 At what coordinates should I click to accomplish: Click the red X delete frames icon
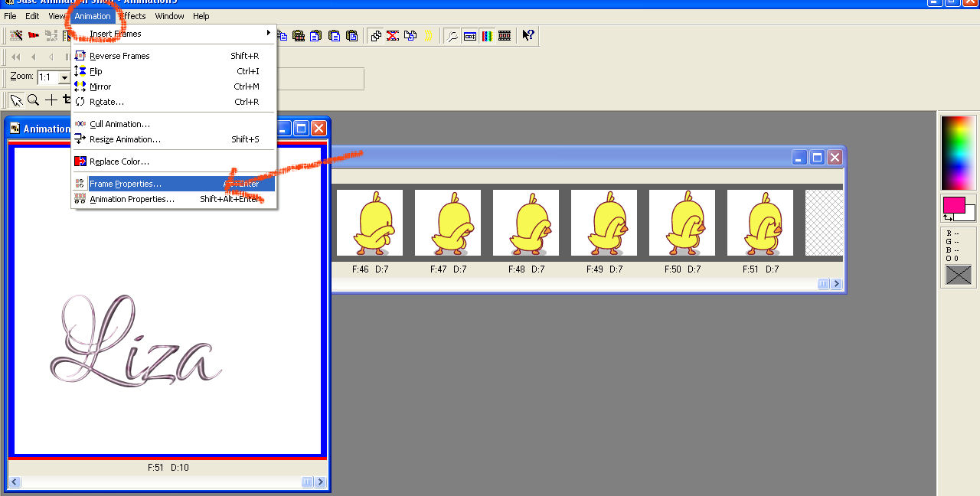coord(393,35)
